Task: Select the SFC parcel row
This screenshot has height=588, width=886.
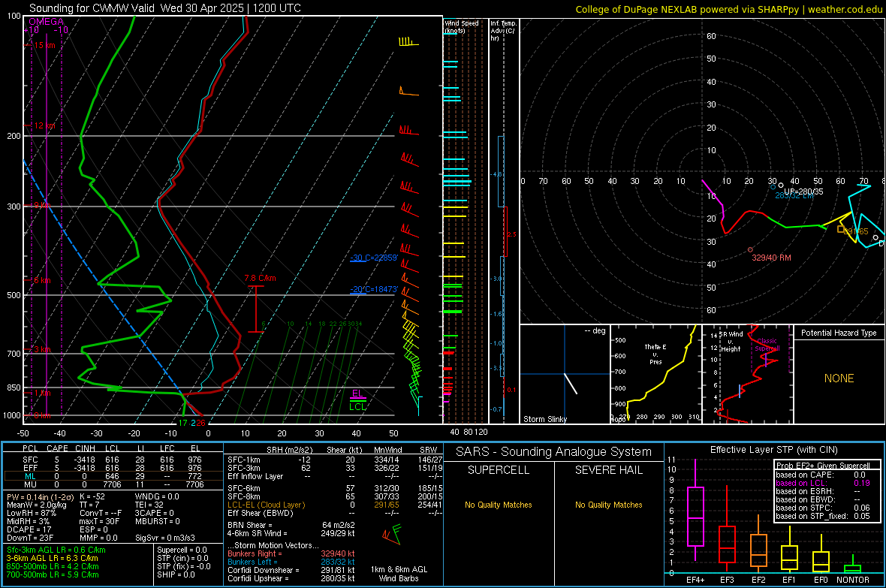Action: tap(112, 460)
